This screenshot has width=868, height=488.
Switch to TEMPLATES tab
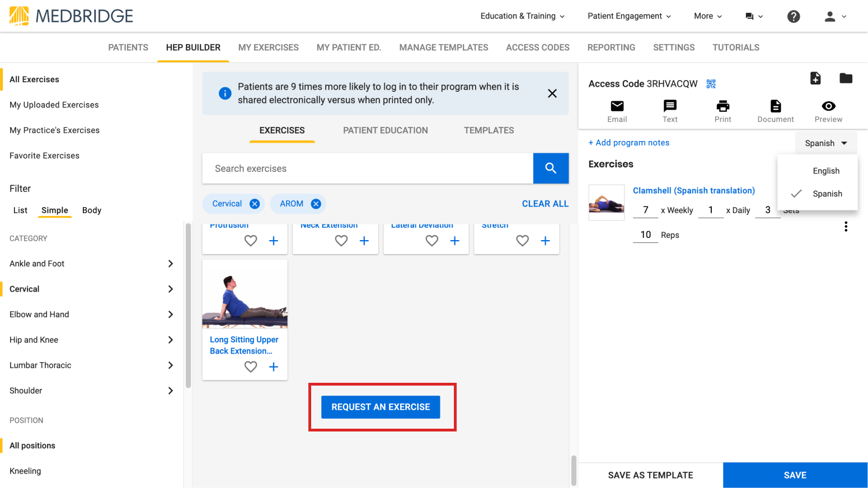(489, 130)
